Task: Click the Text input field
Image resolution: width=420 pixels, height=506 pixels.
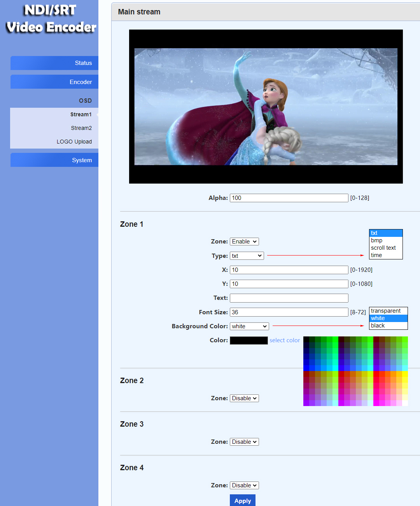Action: click(289, 298)
